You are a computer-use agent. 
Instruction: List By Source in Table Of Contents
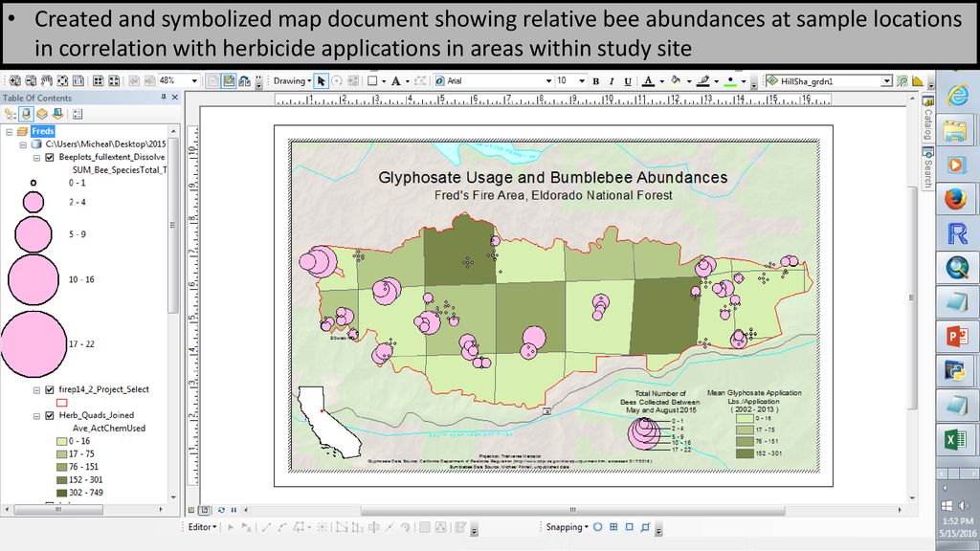(x=26, y=114)
